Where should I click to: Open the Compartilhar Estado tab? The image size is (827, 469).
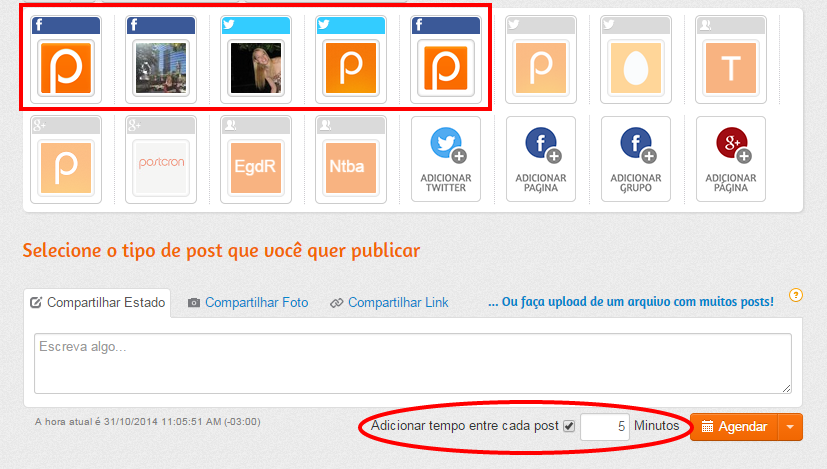(97, 302)
